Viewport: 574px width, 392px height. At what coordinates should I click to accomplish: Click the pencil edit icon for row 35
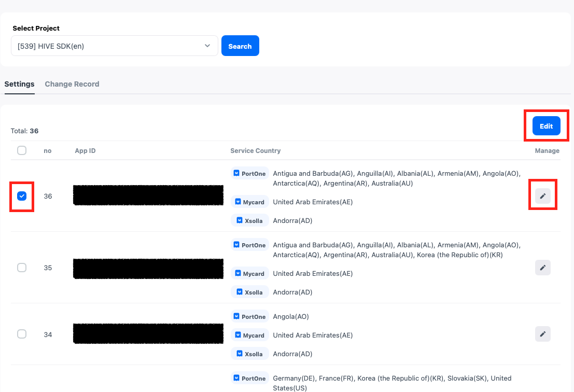coord(542,268)
